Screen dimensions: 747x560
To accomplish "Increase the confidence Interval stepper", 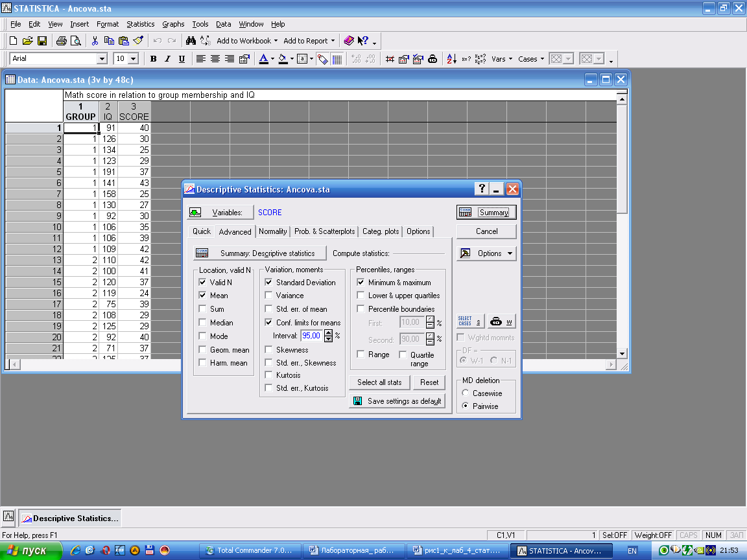I will click(x=328, y=333).
